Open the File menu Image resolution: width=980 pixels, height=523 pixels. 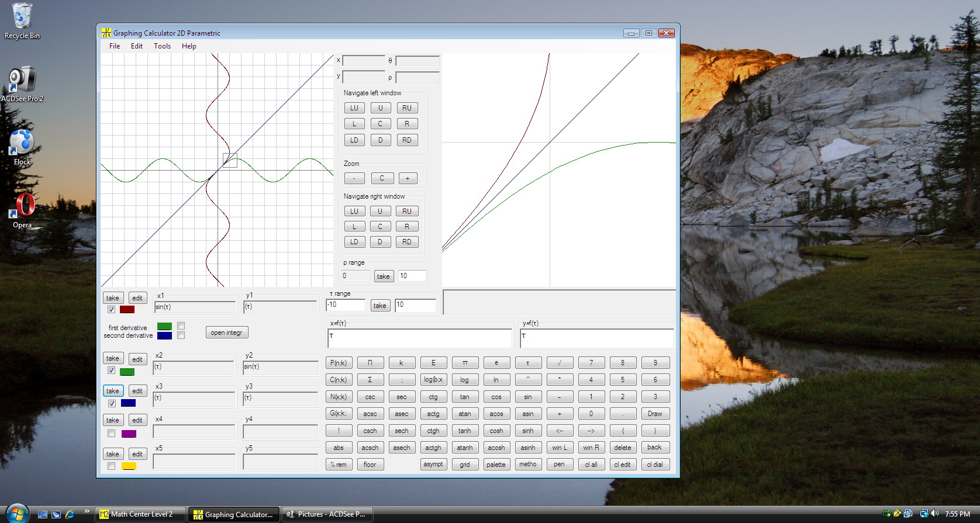pos(115,46)
